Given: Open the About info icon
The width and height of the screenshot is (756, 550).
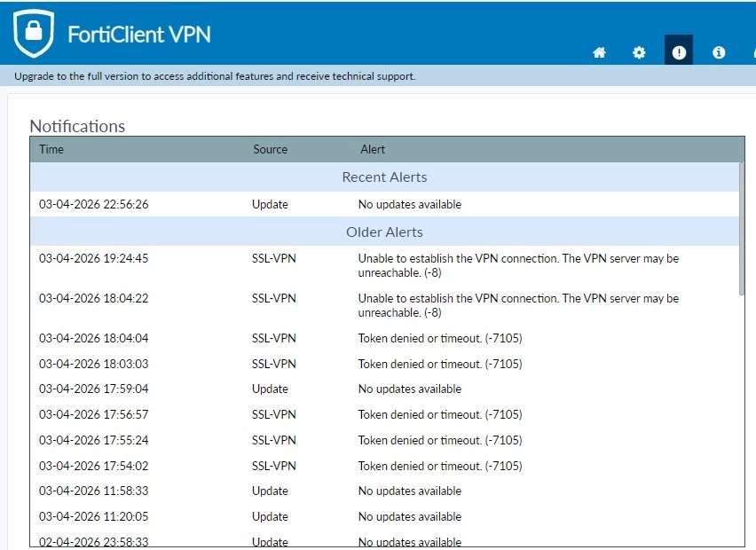Looking at the screenshot, I should click(719, 52).
